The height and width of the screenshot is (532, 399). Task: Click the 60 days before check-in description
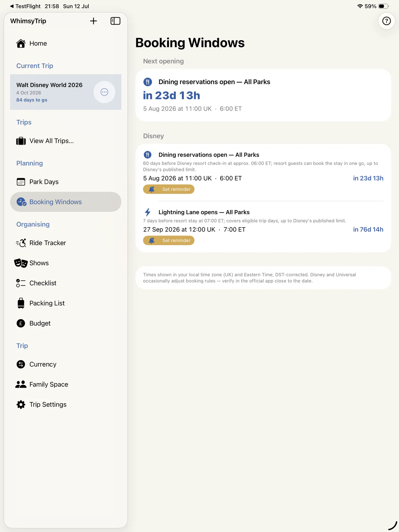261,166
